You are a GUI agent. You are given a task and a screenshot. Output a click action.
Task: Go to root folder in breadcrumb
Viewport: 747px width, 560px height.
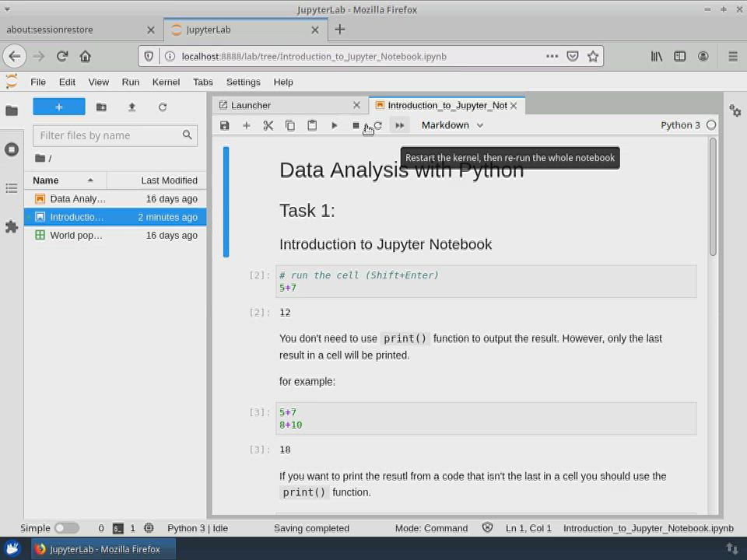pos(40,158)
